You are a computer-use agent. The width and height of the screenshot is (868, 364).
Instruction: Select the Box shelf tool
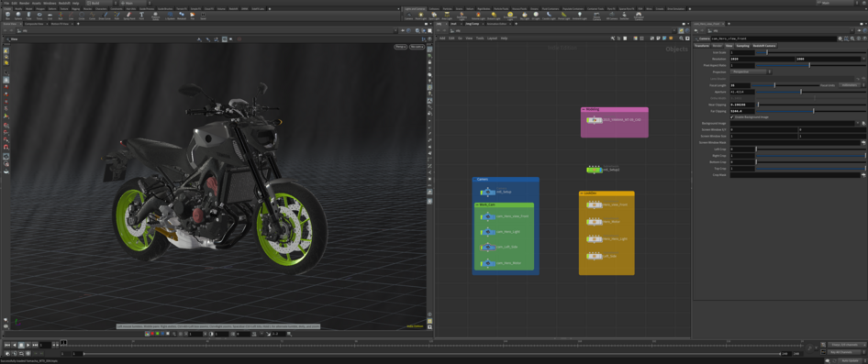click(7, 15)
